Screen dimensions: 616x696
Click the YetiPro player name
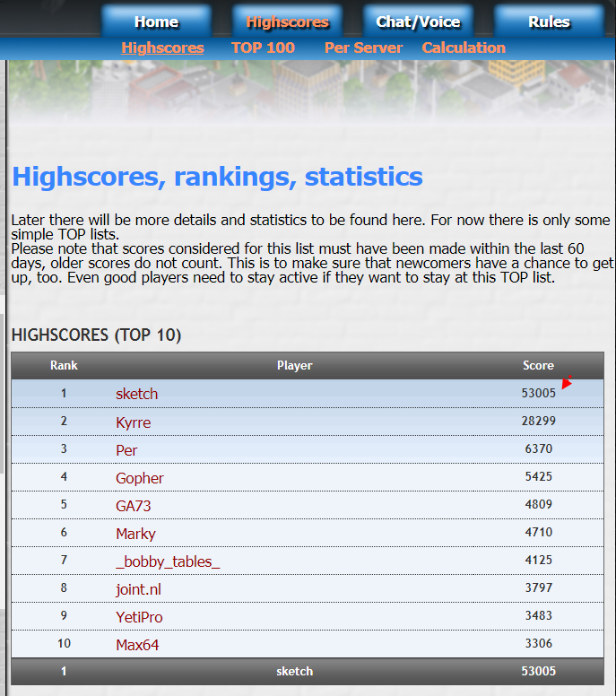(139, 617)
